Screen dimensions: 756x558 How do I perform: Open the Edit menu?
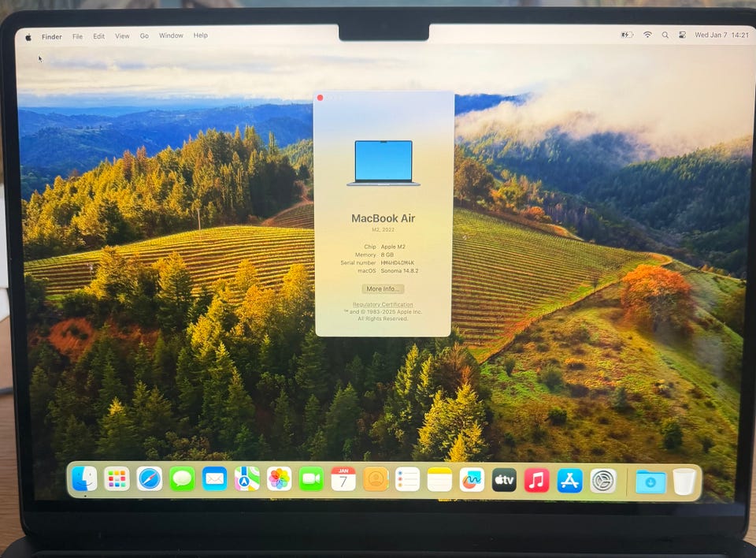point(99,36)
